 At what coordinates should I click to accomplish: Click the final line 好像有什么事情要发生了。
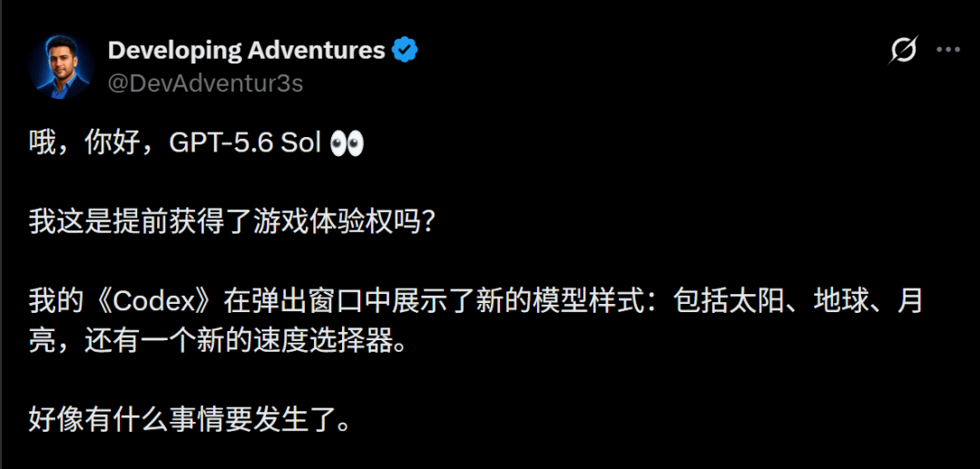point(198,423)
